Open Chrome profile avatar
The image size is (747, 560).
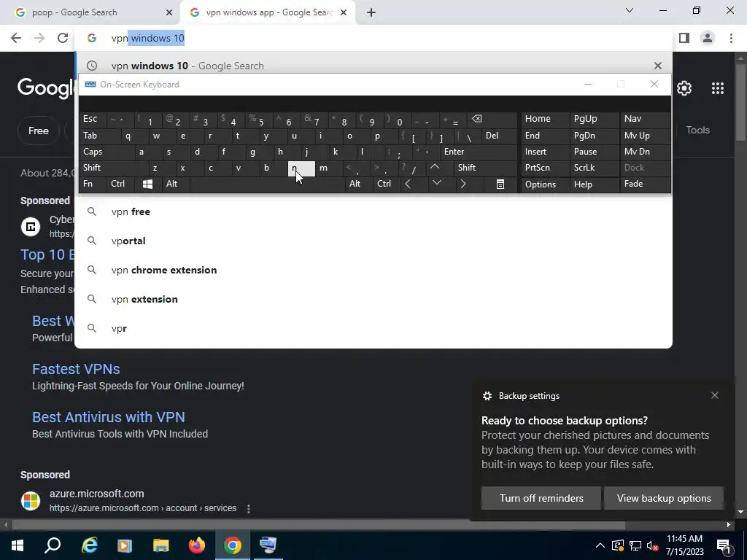[708, 38]
